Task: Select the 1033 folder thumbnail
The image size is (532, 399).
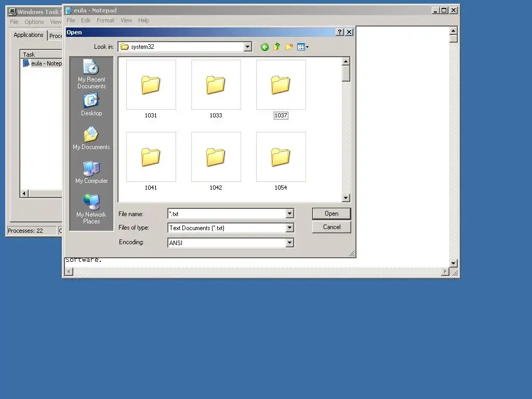Action: [216, 85]
